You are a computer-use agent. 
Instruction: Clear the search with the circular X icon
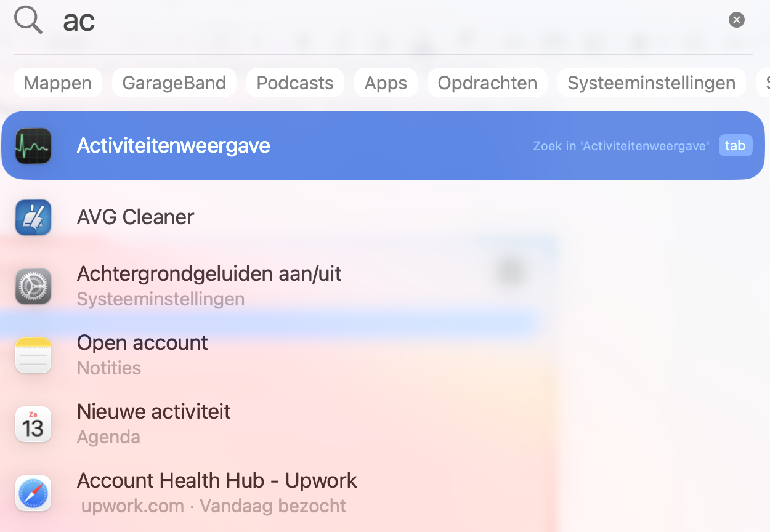point(737,19)
